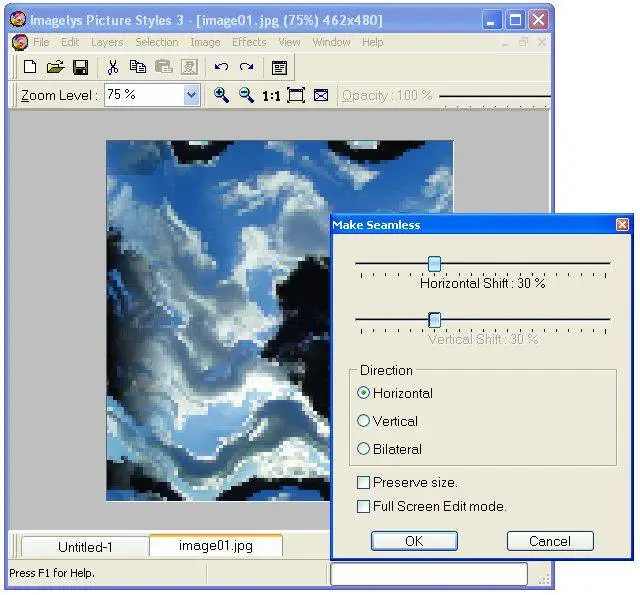Click Cancel in Make Seamless dialog
Viewport: 640px width, 595px height.
(x=550, y=541)
